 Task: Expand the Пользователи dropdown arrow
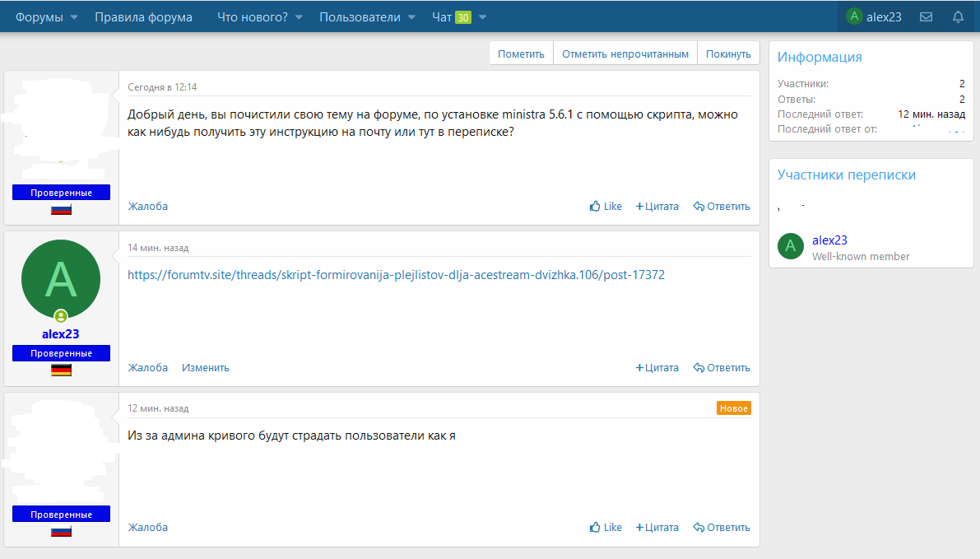click(x=412, y=17)
